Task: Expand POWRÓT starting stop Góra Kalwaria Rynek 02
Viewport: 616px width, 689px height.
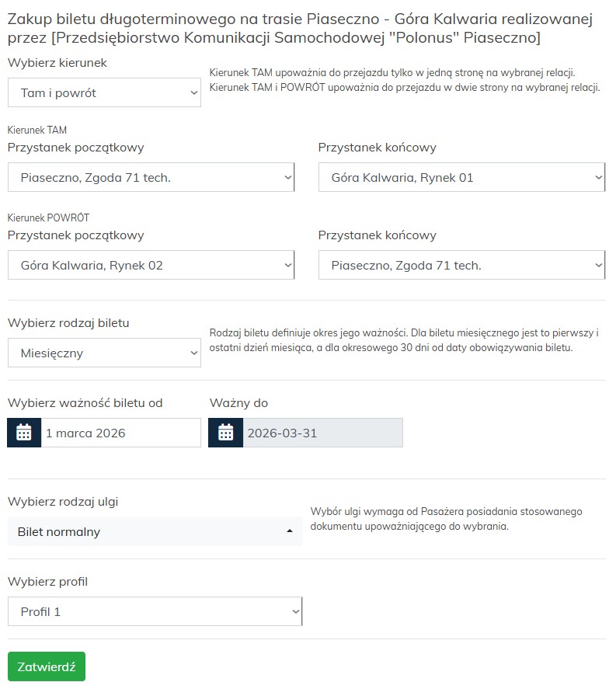Action: pos(151,266)
